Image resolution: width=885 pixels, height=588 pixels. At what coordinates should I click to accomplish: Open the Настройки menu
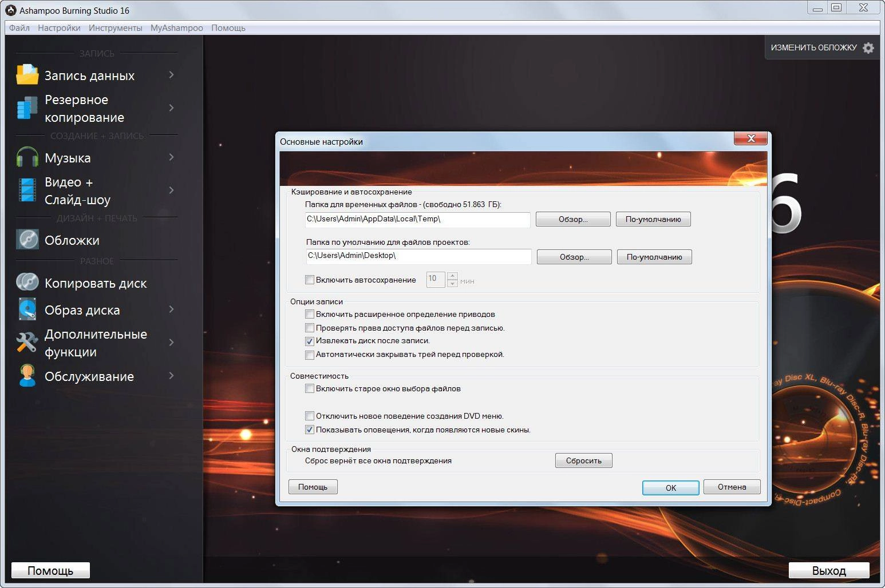coord(59,28)
